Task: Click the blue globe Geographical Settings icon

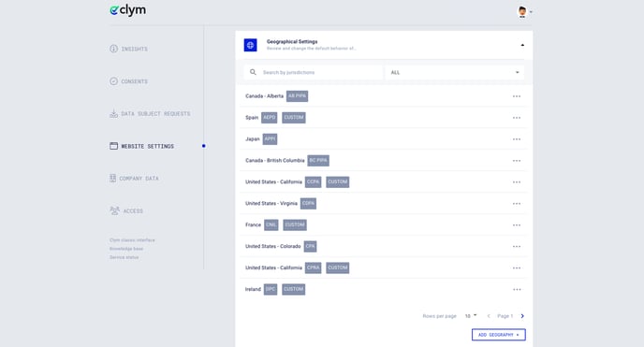Action: tap(251, 45)
